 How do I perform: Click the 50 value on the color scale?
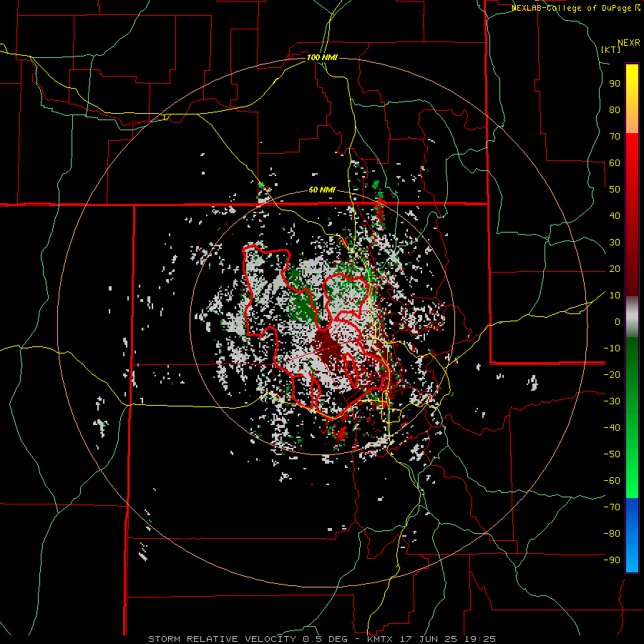615,190
